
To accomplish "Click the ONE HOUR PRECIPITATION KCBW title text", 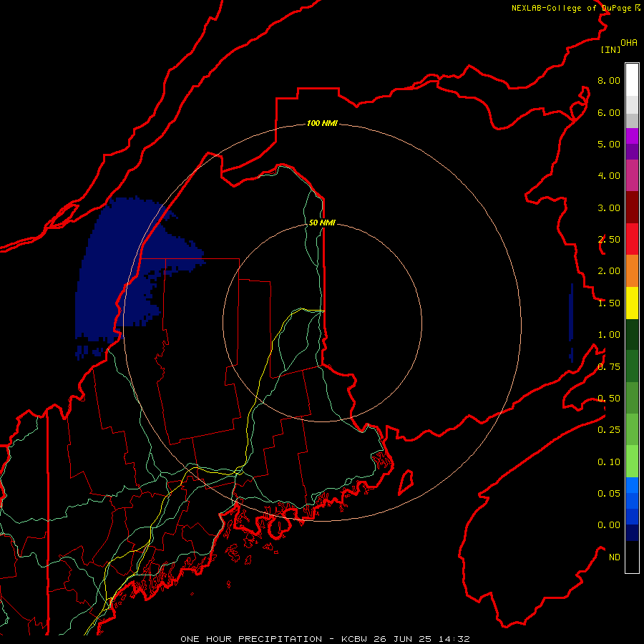I will point(325,639).
